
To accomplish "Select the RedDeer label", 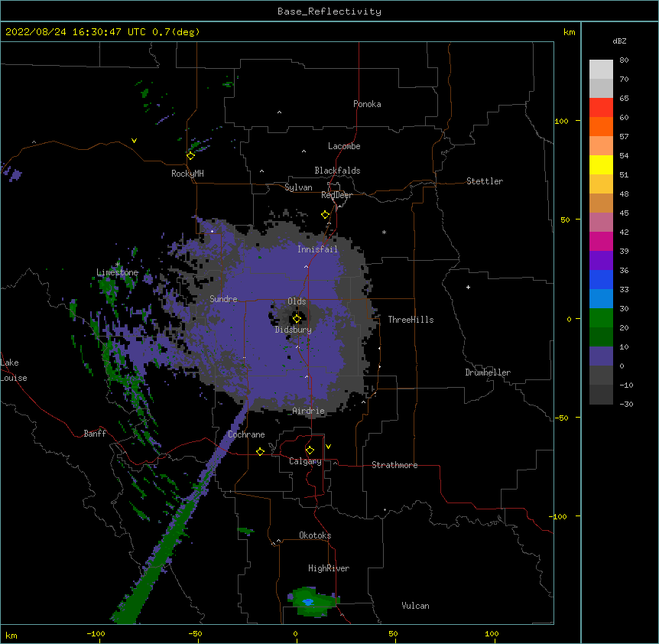I will pos(336,195).
